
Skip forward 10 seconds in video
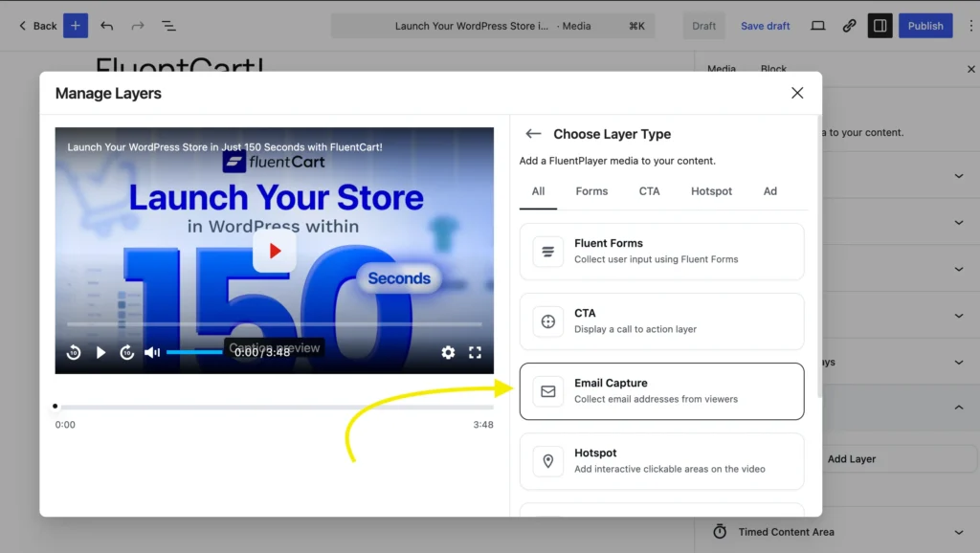click(x=127, y=352)
